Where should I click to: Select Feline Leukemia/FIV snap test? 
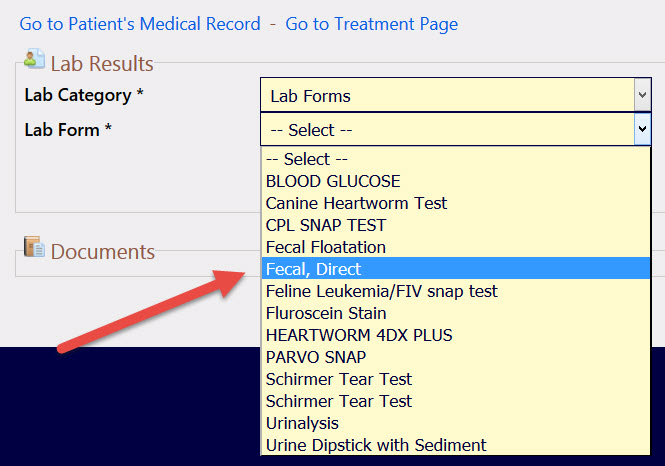tap(455, 291)
